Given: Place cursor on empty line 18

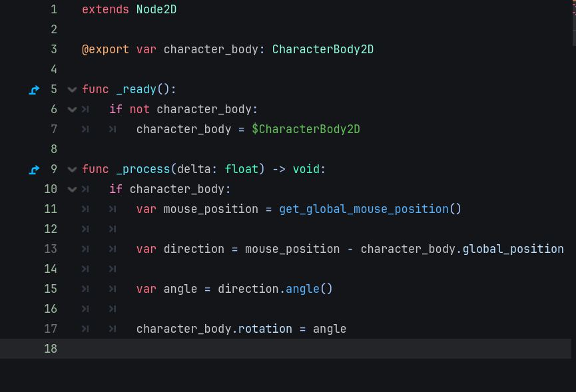Looking at the screenshot, I should (x=266, y=349).
